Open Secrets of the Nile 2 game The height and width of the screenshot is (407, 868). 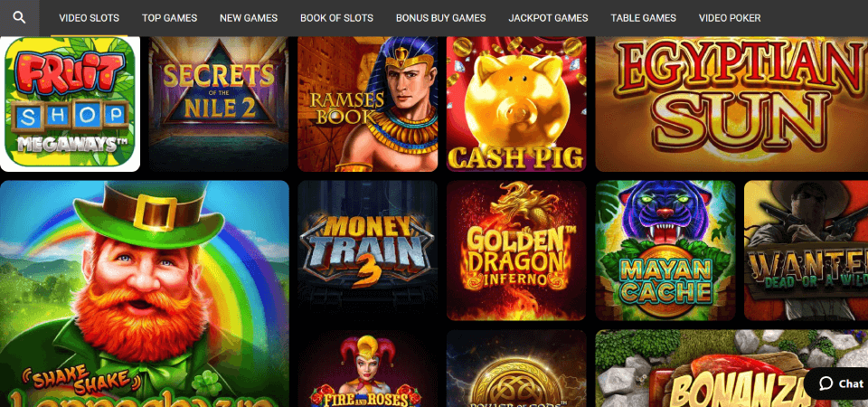click(219, 104)
